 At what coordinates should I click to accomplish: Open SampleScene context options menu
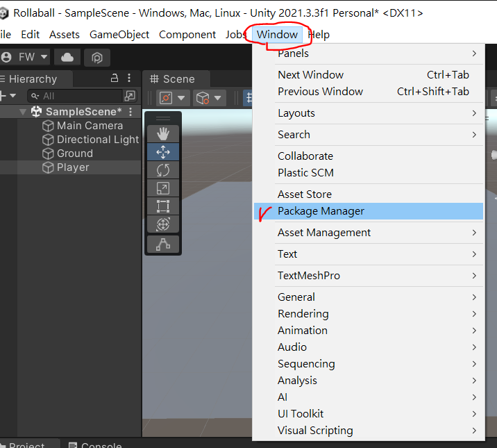coord(130,112)
